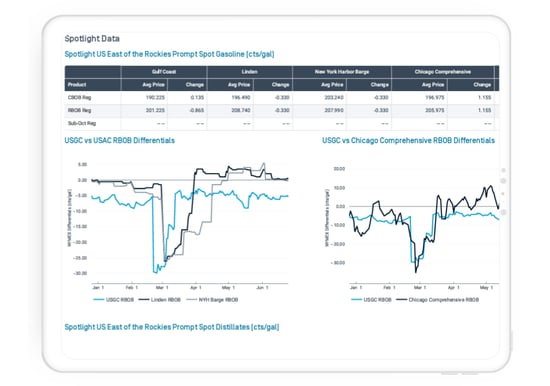The width and height of the screenshot is (550, 386).
Task: Click the Jun 1 label on USAC chart axis
Action: point(262,288)
